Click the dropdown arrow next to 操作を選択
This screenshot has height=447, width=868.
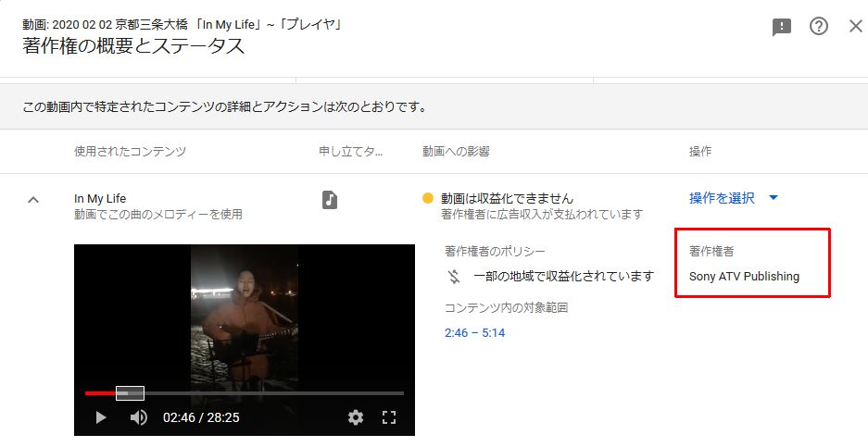click(774, 198)
